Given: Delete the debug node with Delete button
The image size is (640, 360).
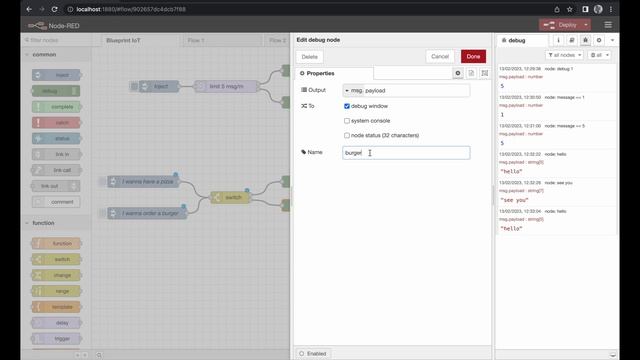Looking at the screenshot, I should pyautogui.click(x=309, y=57).
